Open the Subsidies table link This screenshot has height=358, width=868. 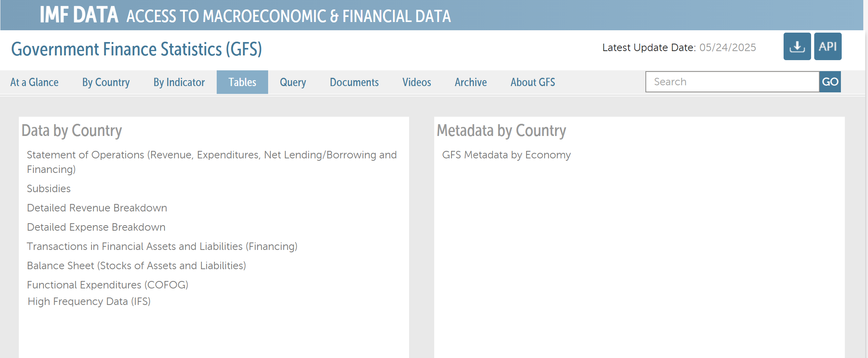(49, 189)
